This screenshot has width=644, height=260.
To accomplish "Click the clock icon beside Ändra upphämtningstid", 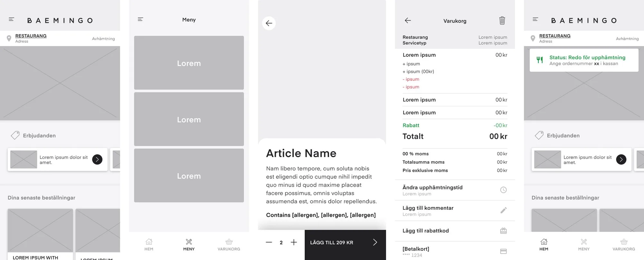I will [503, 190].
